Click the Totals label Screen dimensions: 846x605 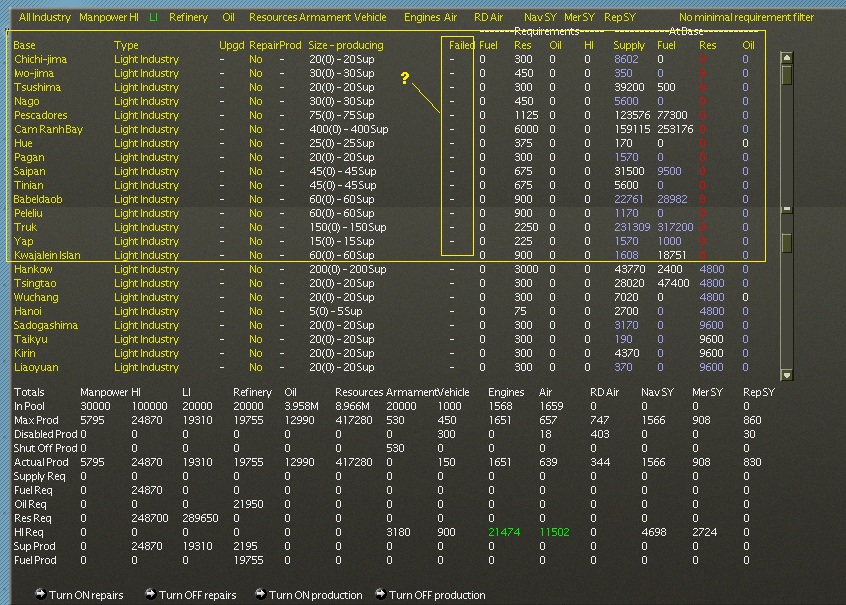(29, 392)
